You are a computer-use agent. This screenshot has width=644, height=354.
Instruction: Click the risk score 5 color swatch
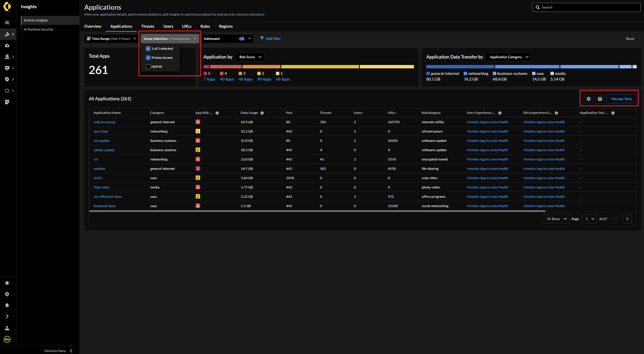point(205,73)
